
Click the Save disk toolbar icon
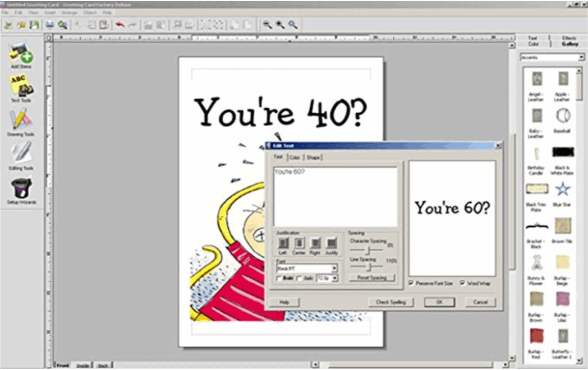[34, 25]
